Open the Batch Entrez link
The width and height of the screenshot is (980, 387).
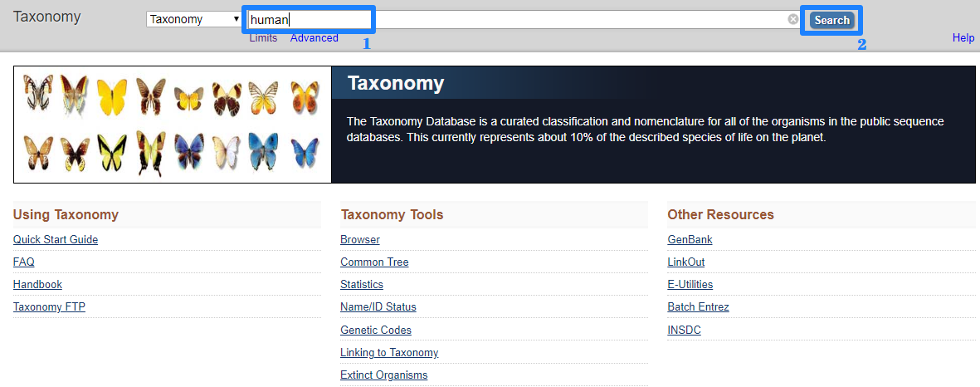698,307
